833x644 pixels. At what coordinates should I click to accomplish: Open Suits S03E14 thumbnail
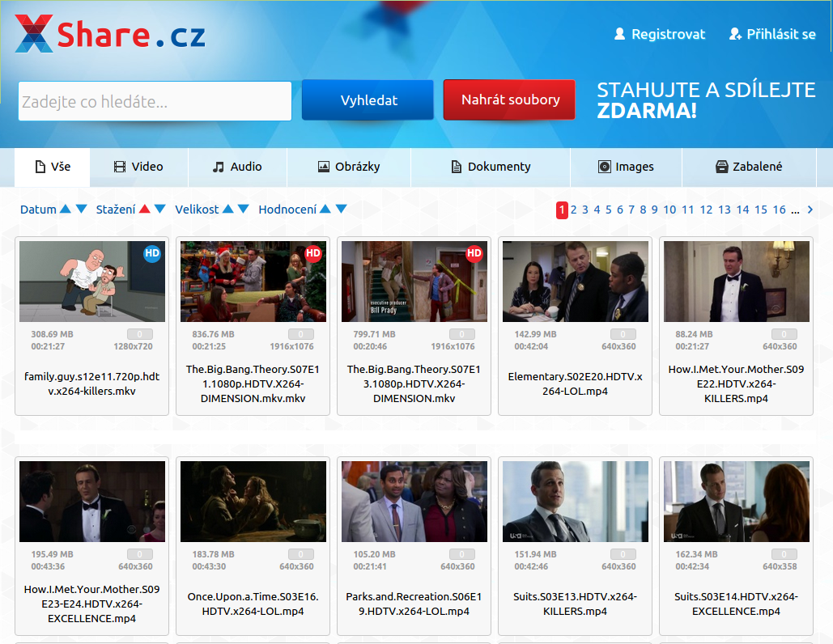(737, 501)
